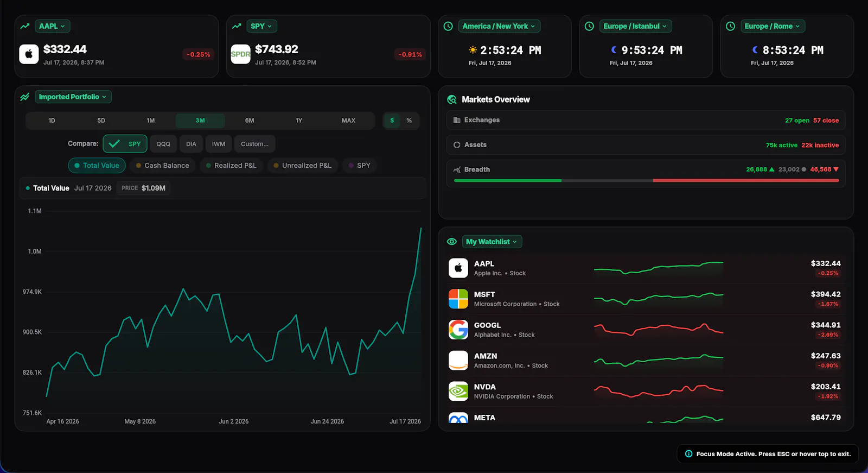Click the green advancing segment of Breadth bar

pyautogui.click(x=508, y=180)
